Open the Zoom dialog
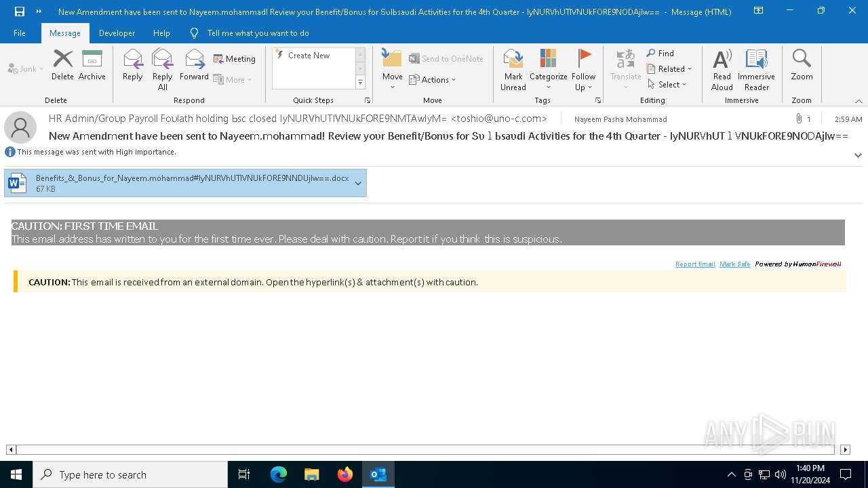 (802, 65)
